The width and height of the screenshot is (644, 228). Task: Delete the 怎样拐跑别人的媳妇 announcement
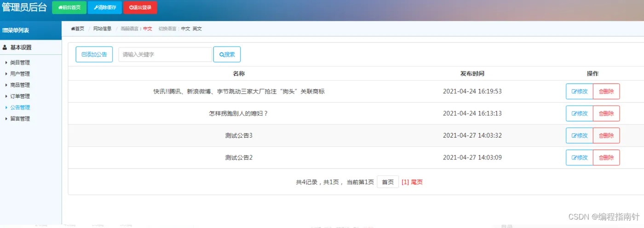(x=606, y=113)
